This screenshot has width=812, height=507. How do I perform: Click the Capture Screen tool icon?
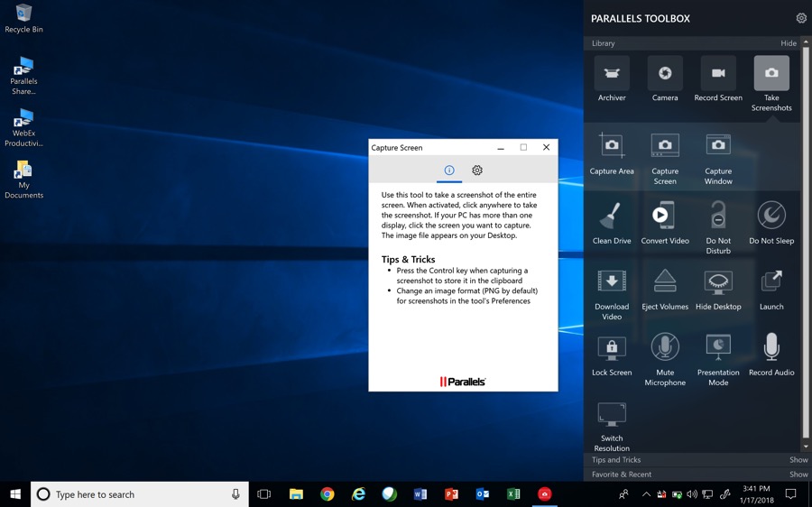pos(665,146)
